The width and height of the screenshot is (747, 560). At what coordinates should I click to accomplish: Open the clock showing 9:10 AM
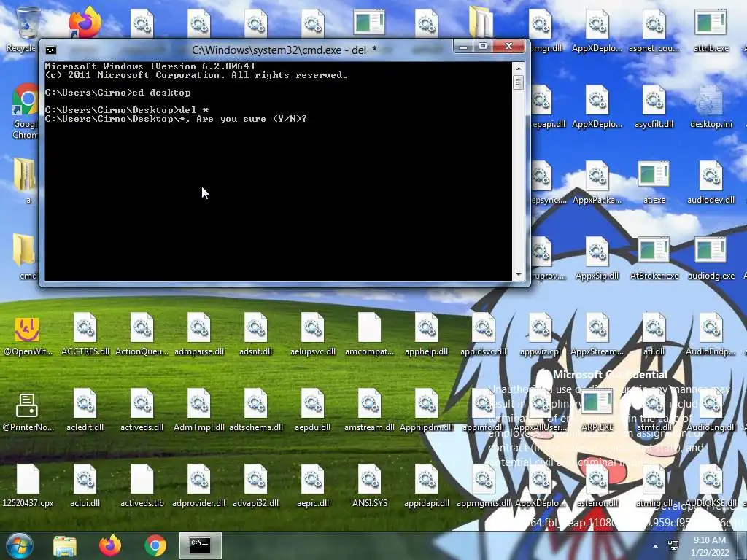710,546
